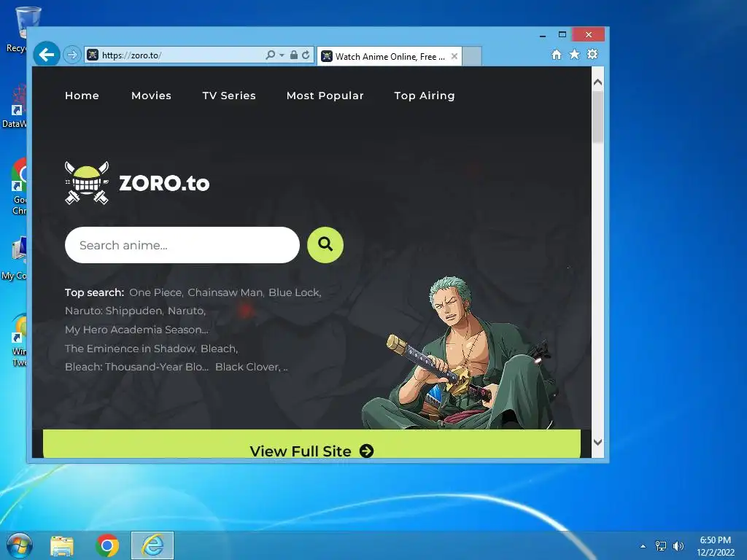Open the Naruto: Shippuden search link
This screenshot has height=560, width=747.
tap(115, 311)
